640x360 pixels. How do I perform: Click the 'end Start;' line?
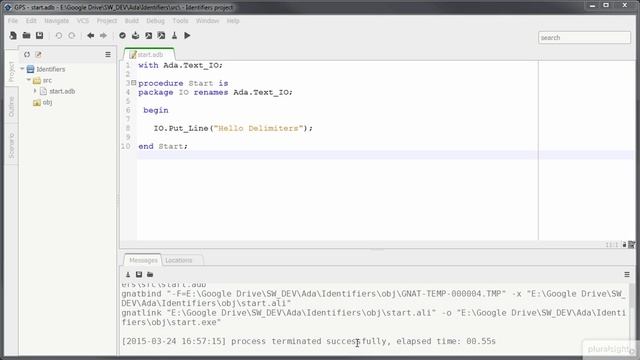(163, 146)
